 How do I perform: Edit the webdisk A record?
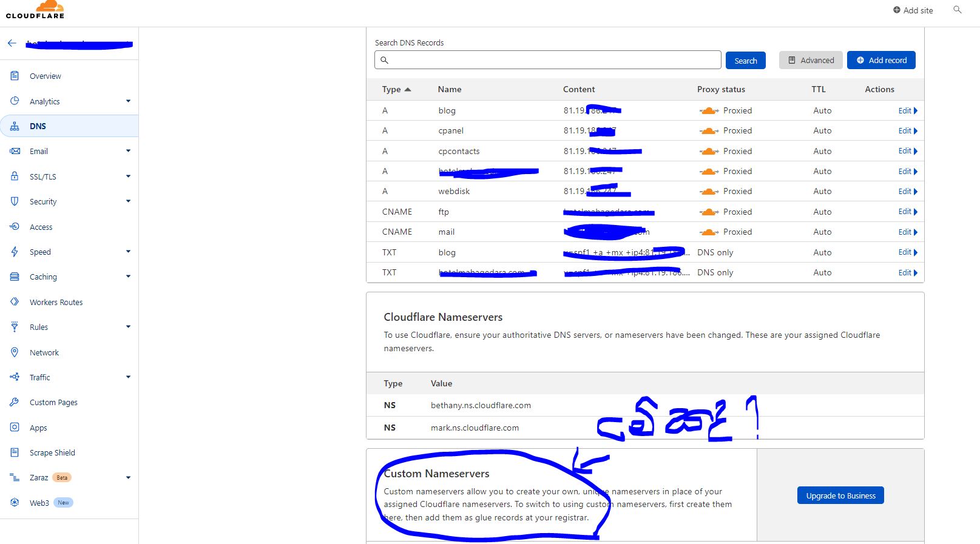[908, 191]
